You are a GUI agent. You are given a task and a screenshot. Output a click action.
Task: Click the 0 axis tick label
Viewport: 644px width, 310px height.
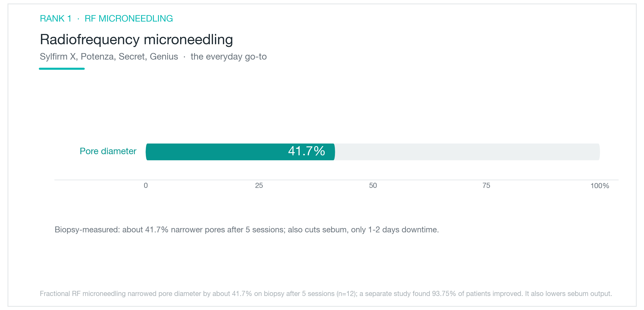pos(146,185)
